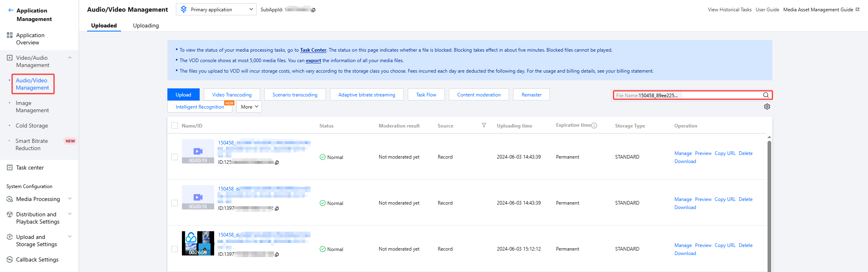This screenshot has height=272, width=868.
Task: Toggle the select-all checkbox in table header
Action: click(x=175, y=126)
